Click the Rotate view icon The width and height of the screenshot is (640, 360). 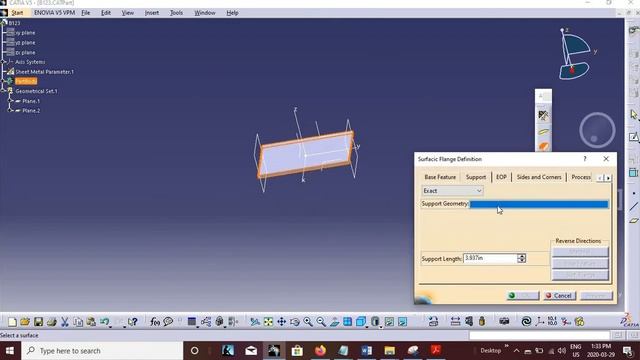point(295,322)
